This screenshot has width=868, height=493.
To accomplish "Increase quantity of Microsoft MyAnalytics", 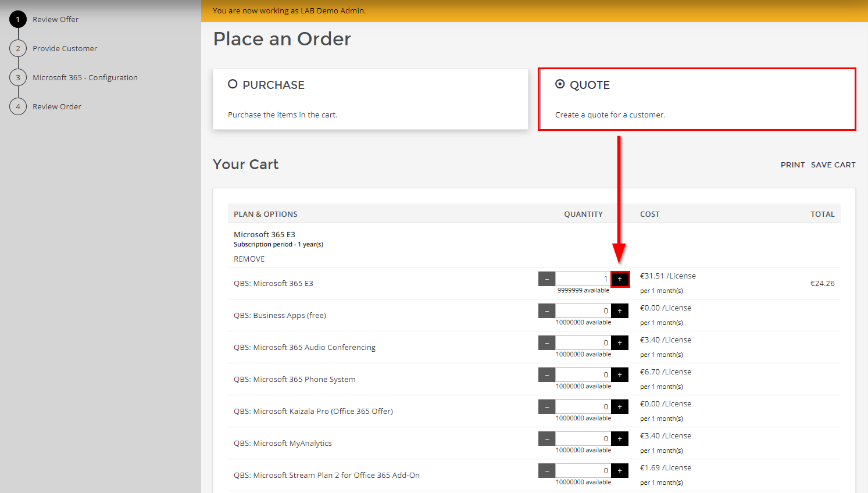I will point(620,439).
